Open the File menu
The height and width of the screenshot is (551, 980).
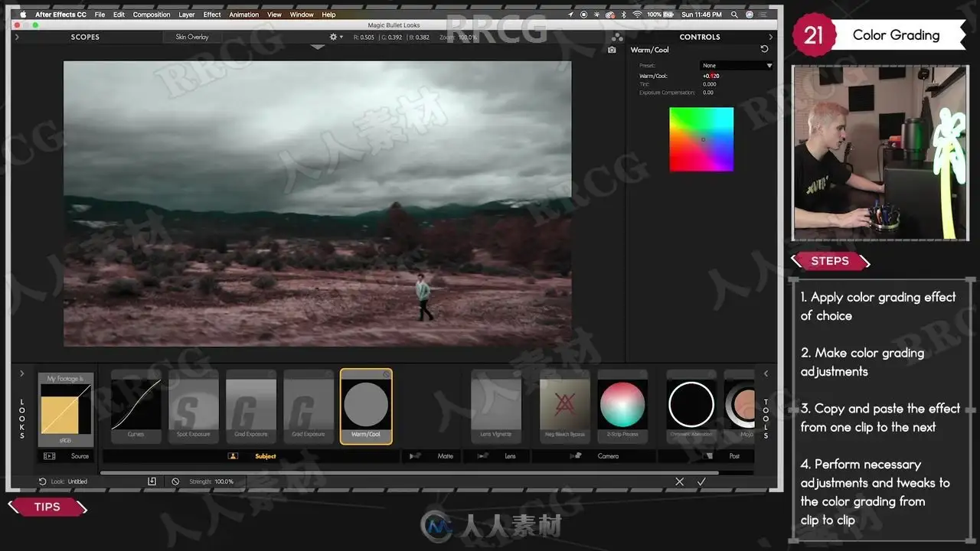click(x=100, y=15)
